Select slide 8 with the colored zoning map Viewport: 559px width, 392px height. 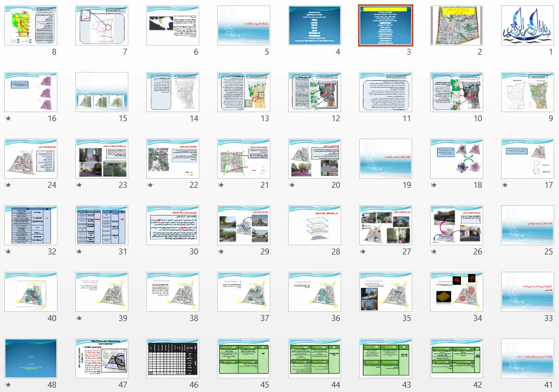point(30,25)
